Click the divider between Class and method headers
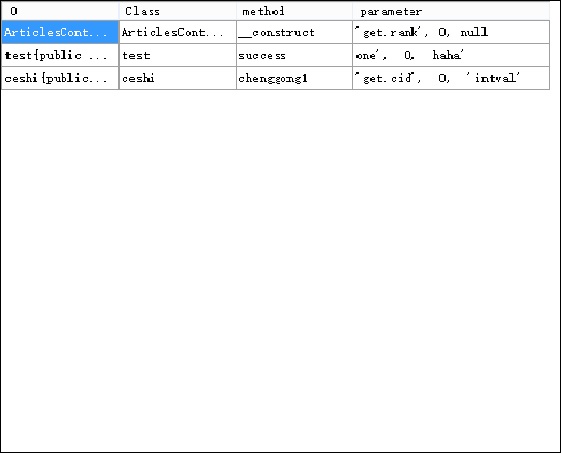Viewport: 561px width, 453px height. point(236,11)
